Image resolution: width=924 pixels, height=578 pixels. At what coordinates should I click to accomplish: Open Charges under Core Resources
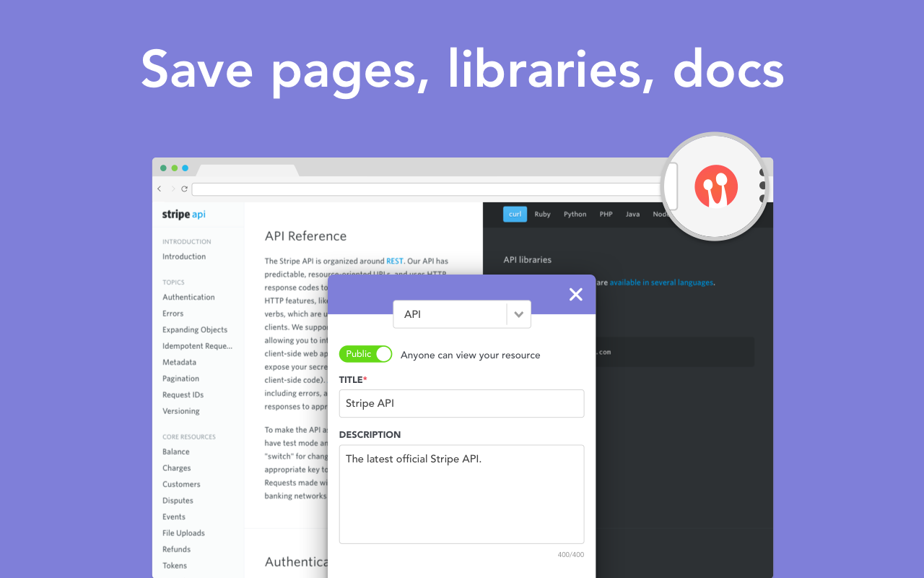176,468
